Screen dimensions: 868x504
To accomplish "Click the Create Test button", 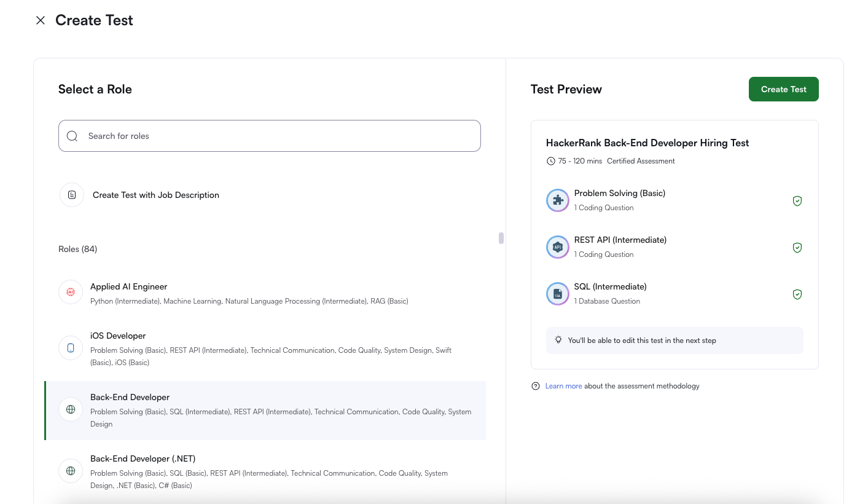I will point(783,89).
